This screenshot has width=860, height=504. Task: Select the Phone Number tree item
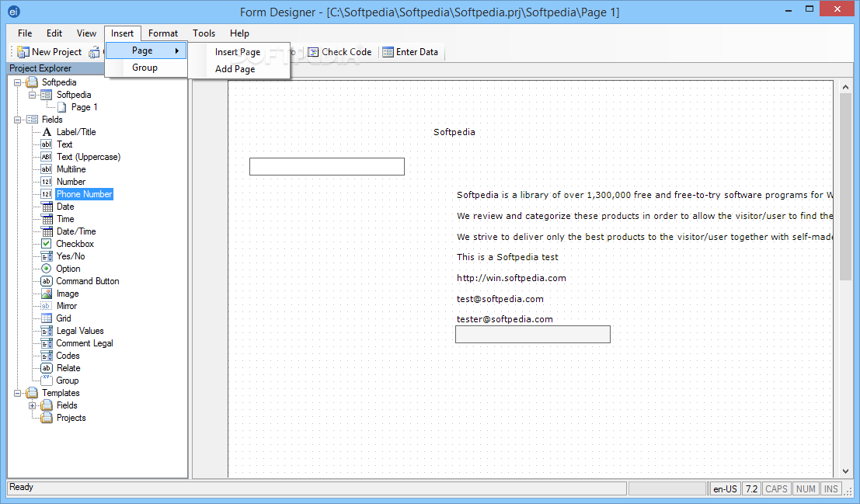tap(85, 194)
